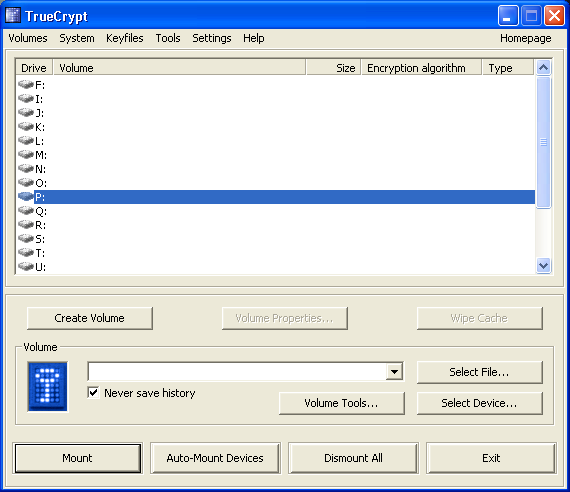The width and height of the screenshot is (570, 492).
Task: Click the drive list scrollbar thumb
Action: (x=543, y=142)
